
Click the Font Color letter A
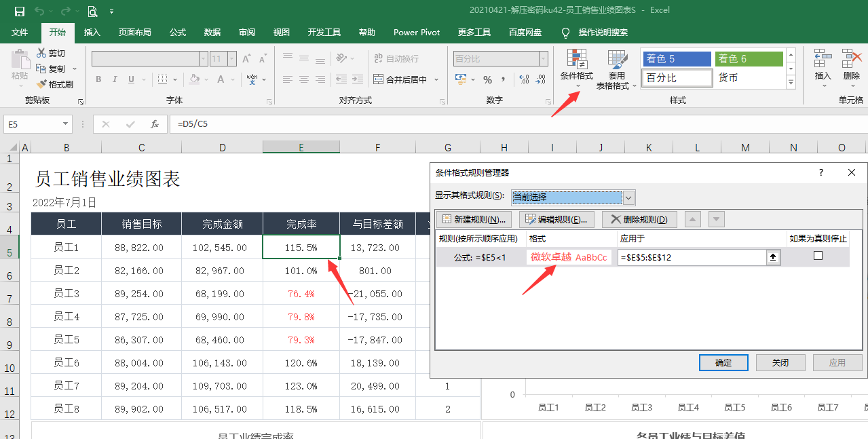pos(221,79)
